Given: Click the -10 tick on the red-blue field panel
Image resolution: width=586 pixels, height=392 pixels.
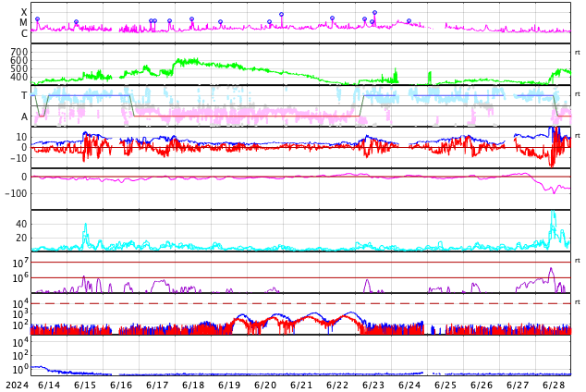Looking at the screenshot, I should [x=17, y=158].
